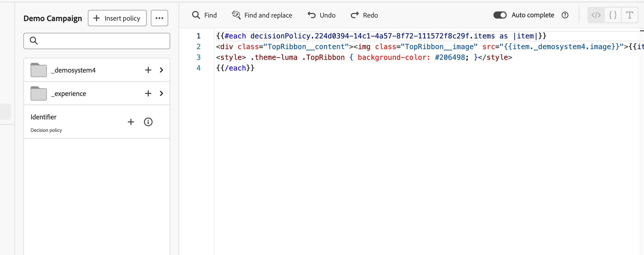Open the three-dots more options menu
Screen dimensions: 644x255
click(159, 18)
